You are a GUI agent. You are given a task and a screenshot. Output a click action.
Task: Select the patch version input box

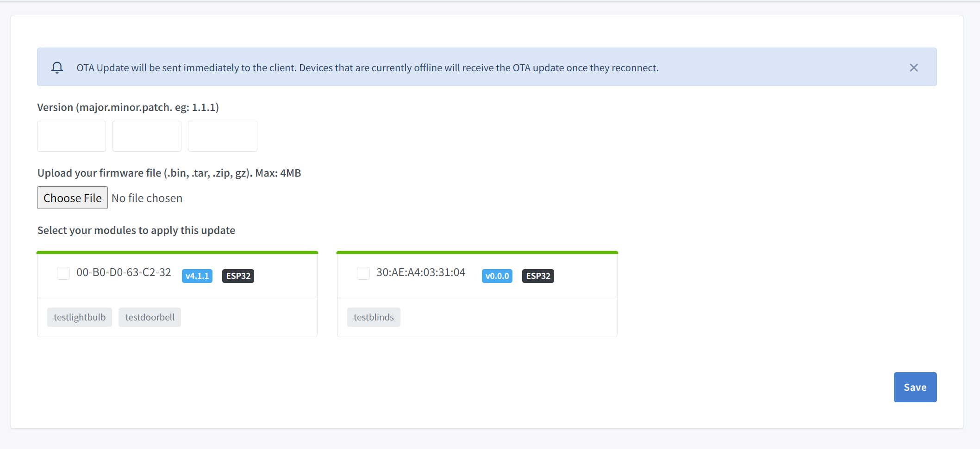pos(222,136)
